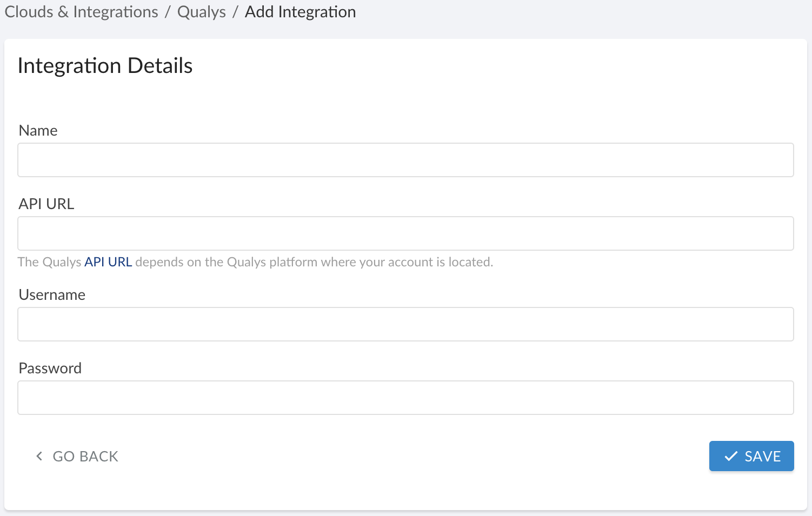Open the Qualys breadcrumb link

pyautogui.click(x=201, y=11)
